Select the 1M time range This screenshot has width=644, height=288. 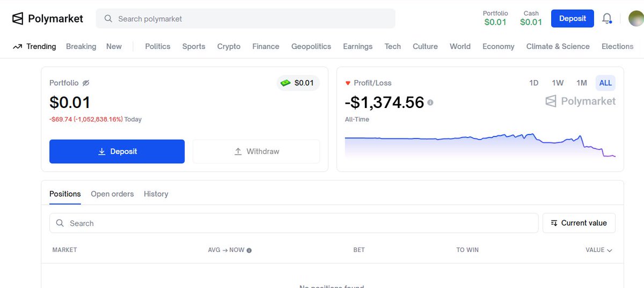coord(582,83)
